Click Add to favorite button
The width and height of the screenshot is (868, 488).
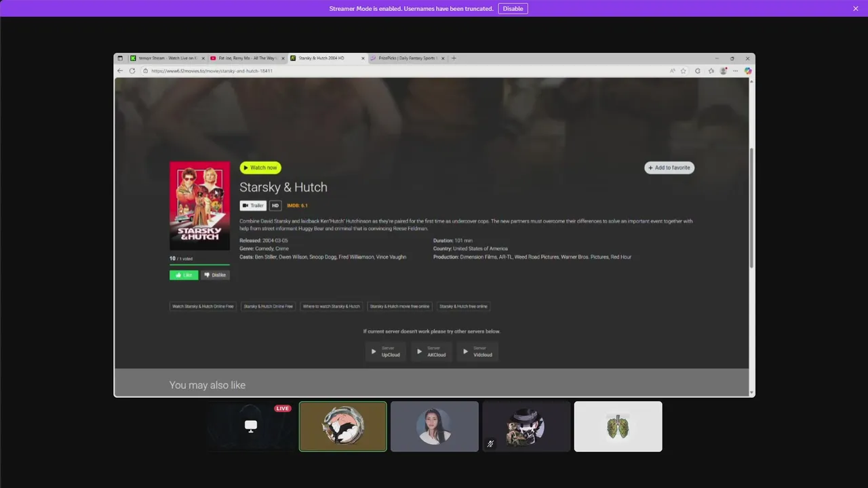[669, 167]
